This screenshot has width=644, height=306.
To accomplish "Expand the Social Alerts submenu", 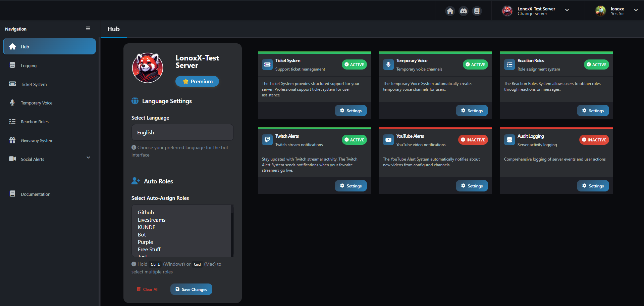I will tap(88, 158).
